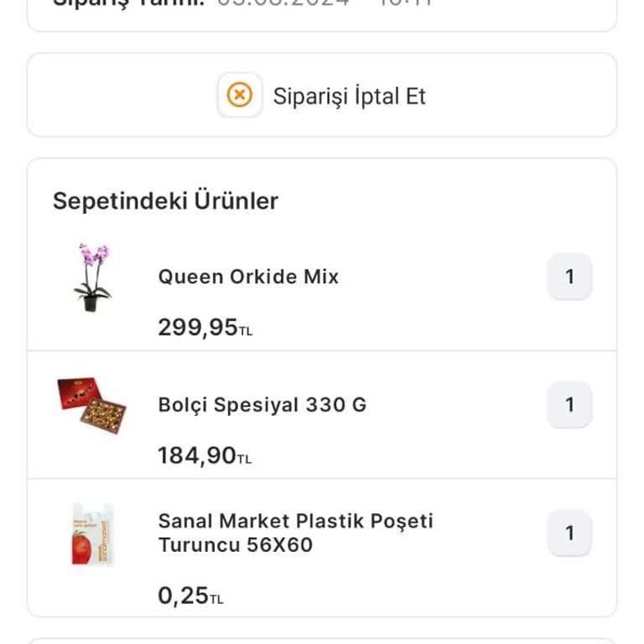Open the orange plastic bag product image

pos(91,534)
